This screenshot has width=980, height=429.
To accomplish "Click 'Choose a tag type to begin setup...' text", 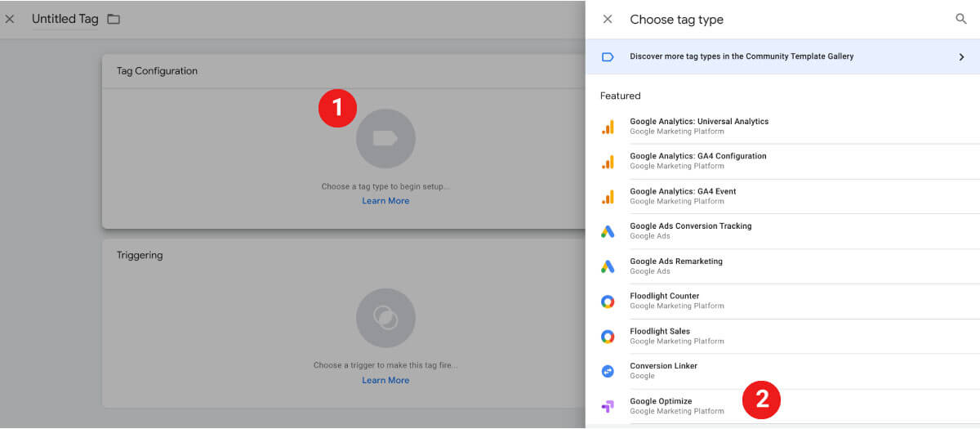I will point(385,186).
